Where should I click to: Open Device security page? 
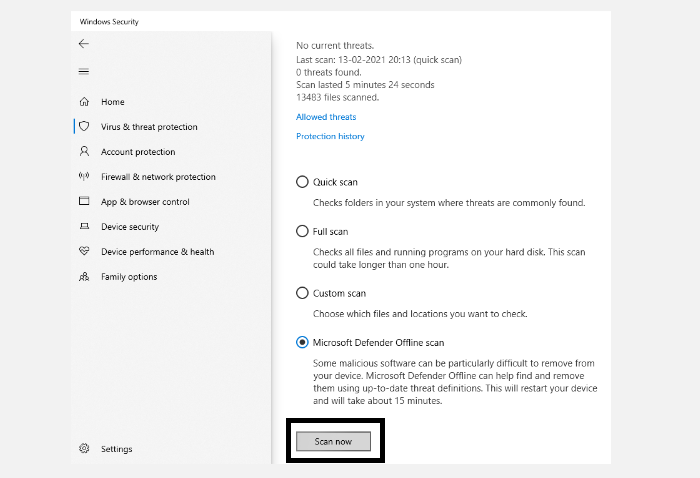(x=130, y=227)
